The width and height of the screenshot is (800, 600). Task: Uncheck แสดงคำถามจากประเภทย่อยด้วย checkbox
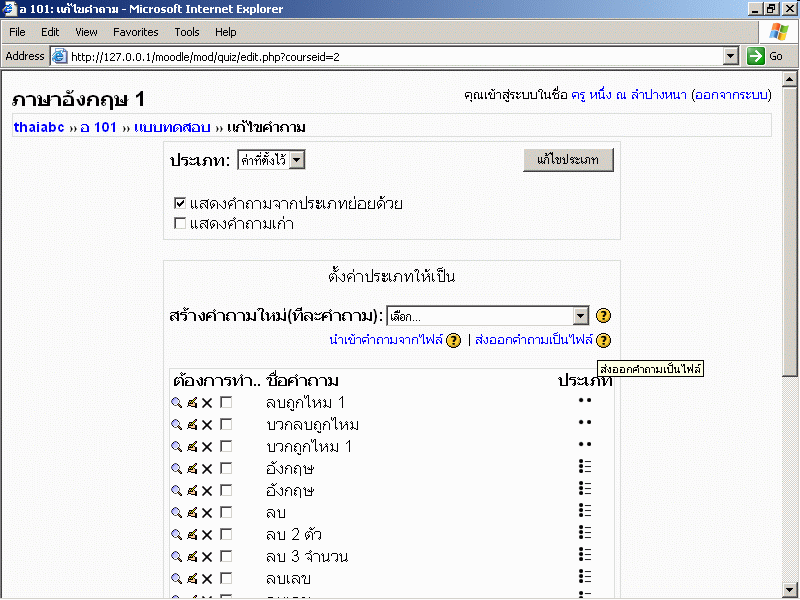(x=180, y=203)
